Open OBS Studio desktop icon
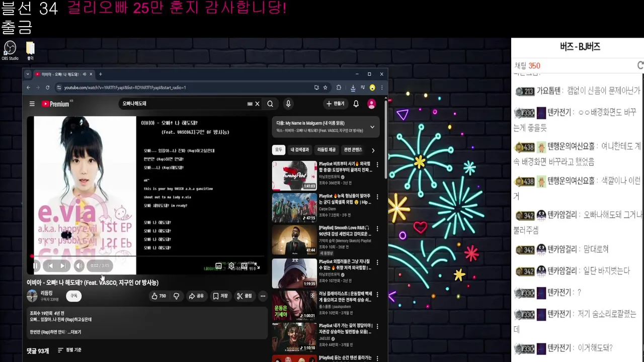Viewport: 644px width, 362px height. [x=10, y=50]
